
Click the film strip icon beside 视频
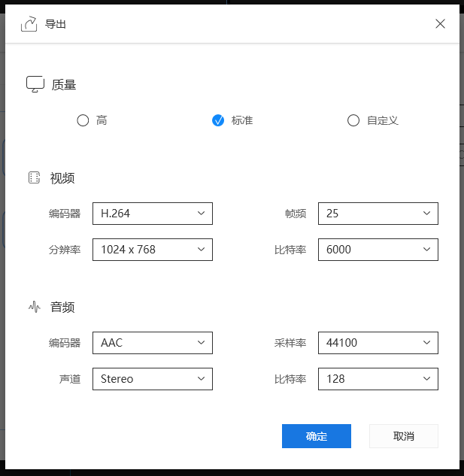coord(34,177)
